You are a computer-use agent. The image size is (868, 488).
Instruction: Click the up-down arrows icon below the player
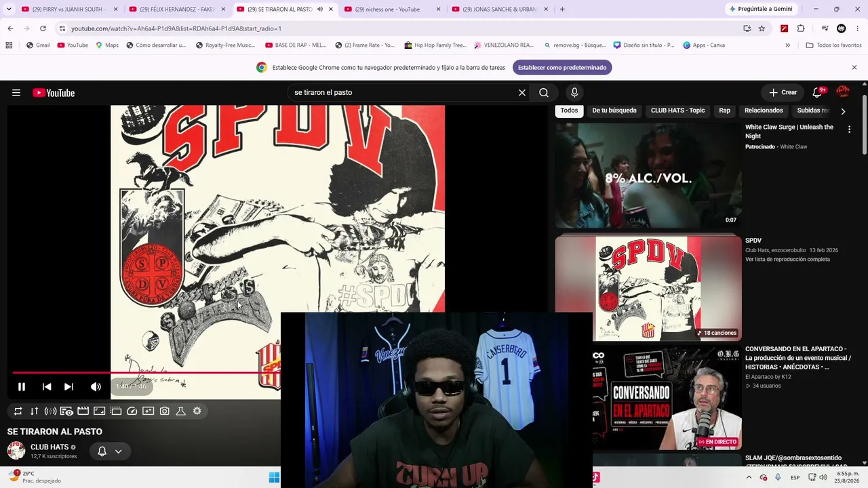pyautogui.click(x=34, y=411)
